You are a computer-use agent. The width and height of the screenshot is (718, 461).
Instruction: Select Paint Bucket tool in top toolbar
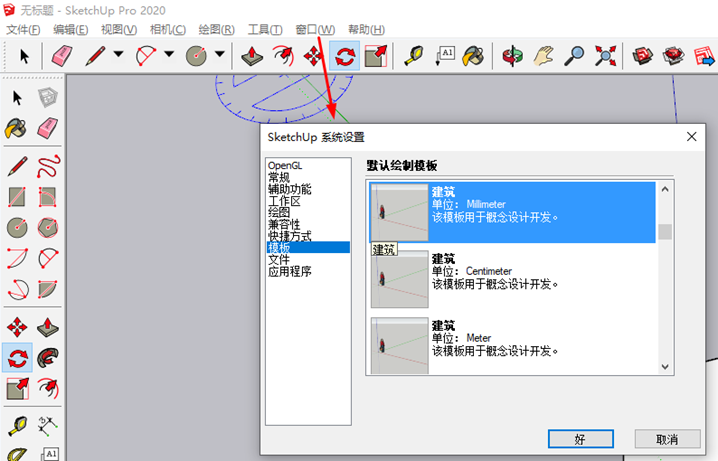473,56
